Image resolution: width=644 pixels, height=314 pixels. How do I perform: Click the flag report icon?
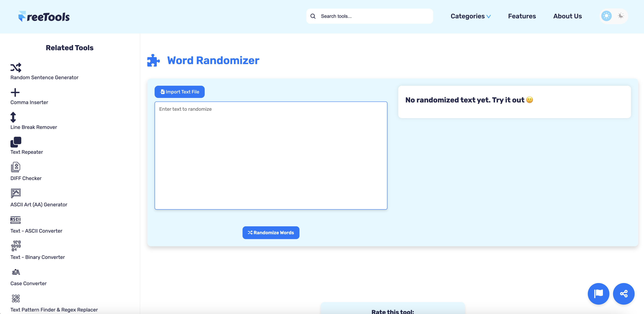click(598, 294)
